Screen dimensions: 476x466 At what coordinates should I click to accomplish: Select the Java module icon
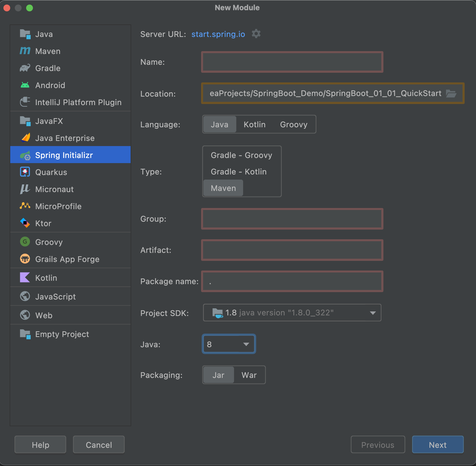coord(25,34)
